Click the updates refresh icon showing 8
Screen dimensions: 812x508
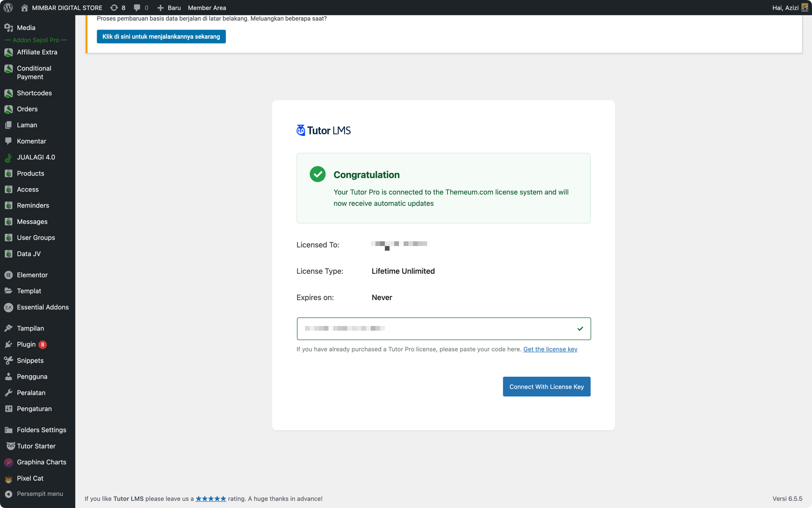pos(114,8)
